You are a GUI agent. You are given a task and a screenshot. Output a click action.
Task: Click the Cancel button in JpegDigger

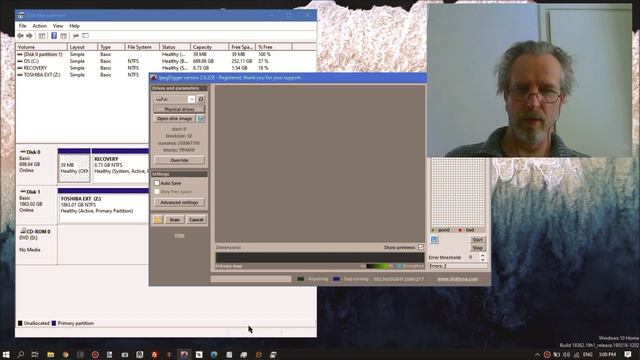196,220
